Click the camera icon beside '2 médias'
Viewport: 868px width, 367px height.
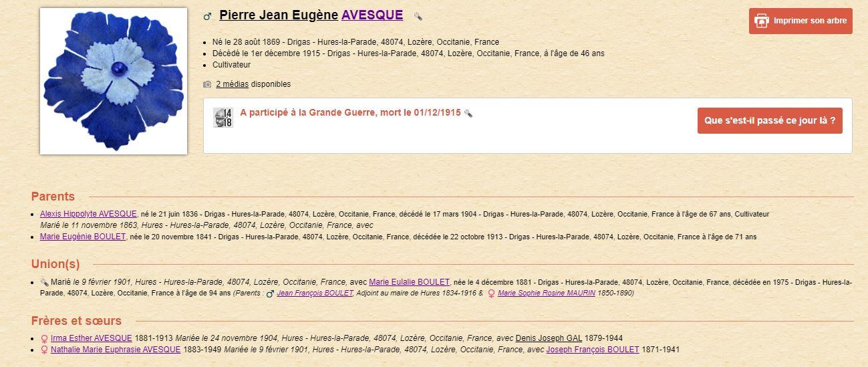click(207, 85)
